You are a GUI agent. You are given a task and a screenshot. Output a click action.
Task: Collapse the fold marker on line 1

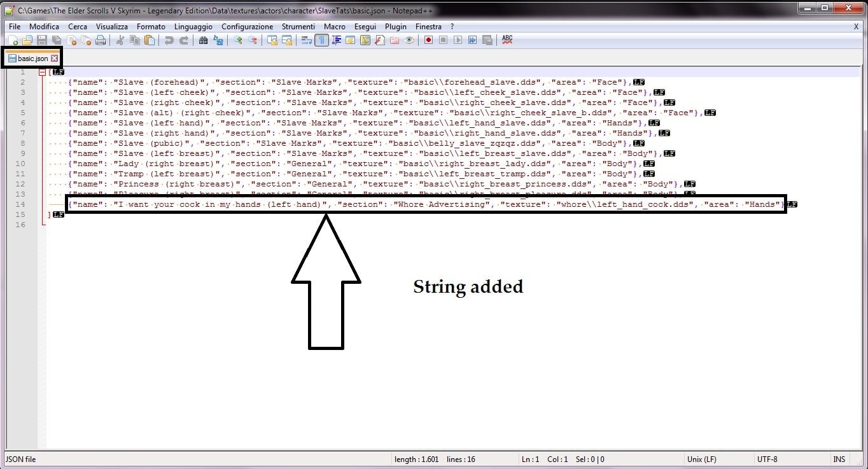42,72
